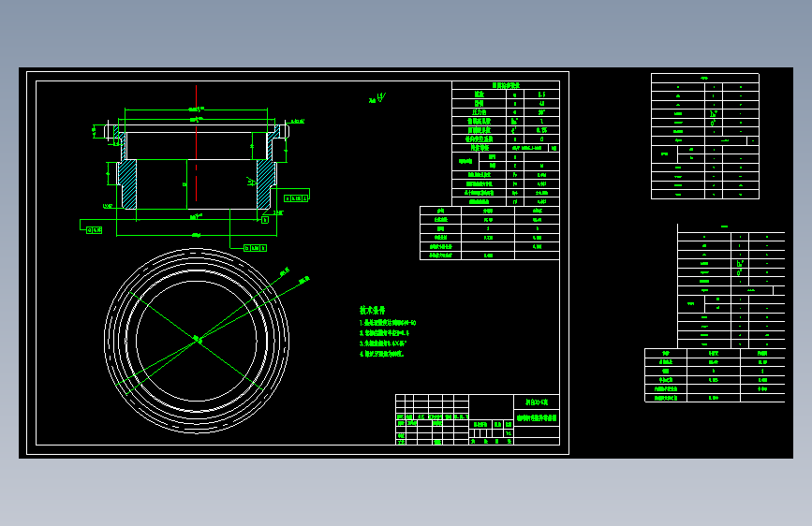Select the top-right school name cell of title block
Screen dimensions: 812x526
pyautogui.click(x=537, y=402)
